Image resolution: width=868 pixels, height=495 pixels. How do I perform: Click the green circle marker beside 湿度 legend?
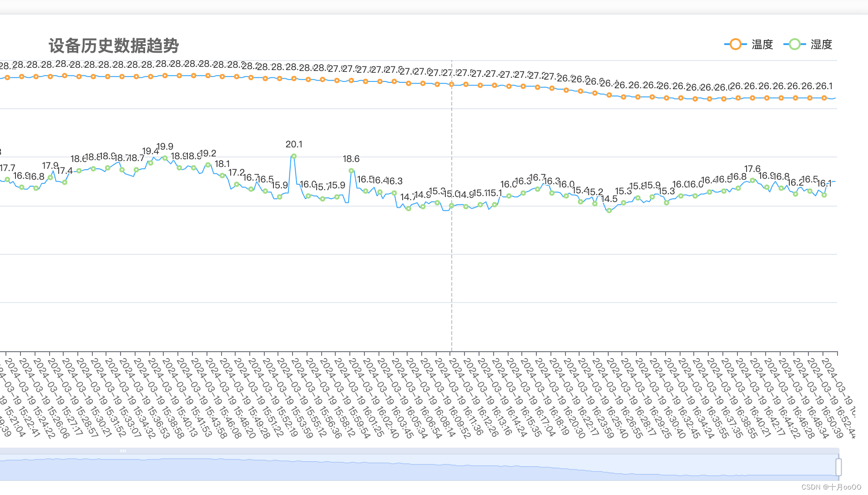point(794,45)
